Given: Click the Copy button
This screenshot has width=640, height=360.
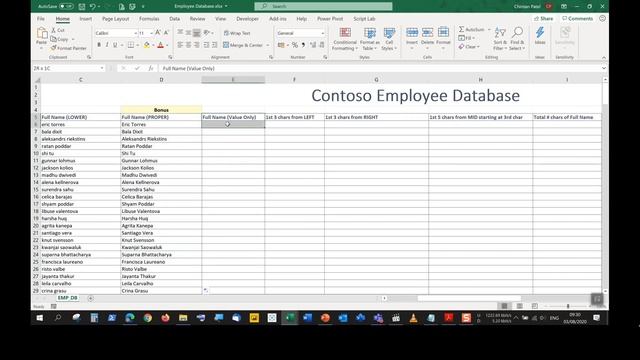Looking at the screenshot, I should tap(60, 39).
